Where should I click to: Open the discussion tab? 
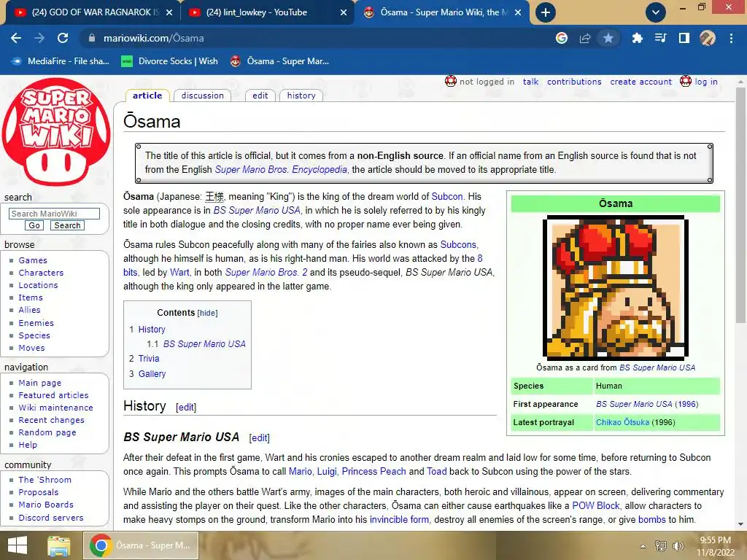pyautogui.click(x=203, y=96)
